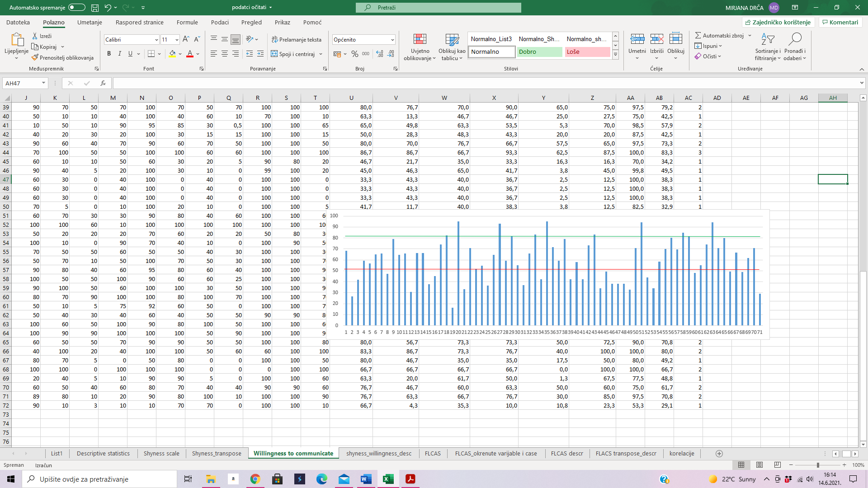Add a new sheet with plus button
The image size is (868, 488).
point(719,453)
